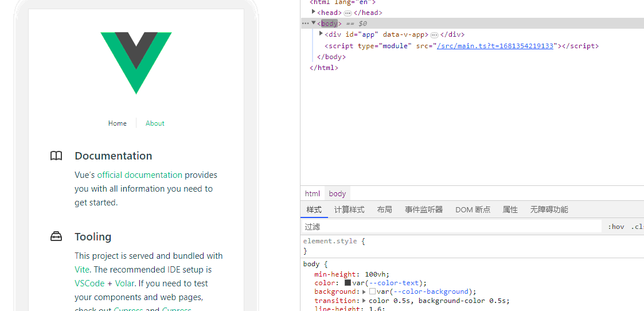Click the Tooling toolbox icon

[56, 237]
